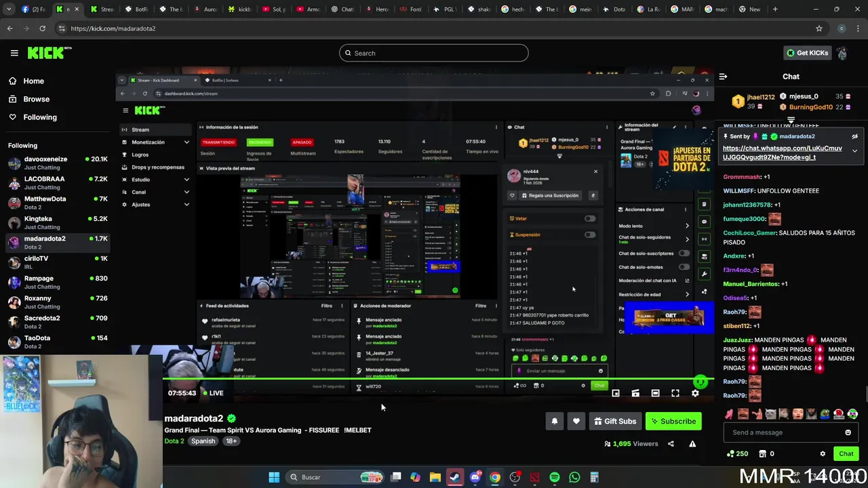868x488 pixels.
Task: Click the Windows taskbar Buscar search box
Action: pos(334,477)
